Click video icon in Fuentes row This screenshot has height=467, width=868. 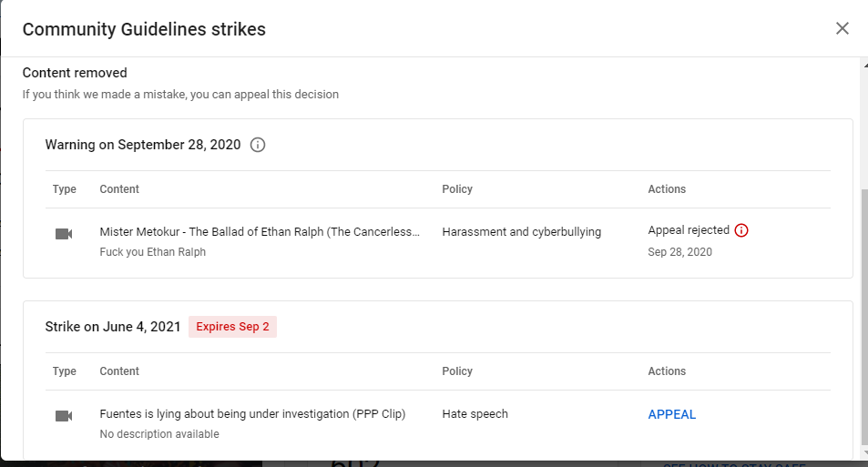click(x=64, y=416)
